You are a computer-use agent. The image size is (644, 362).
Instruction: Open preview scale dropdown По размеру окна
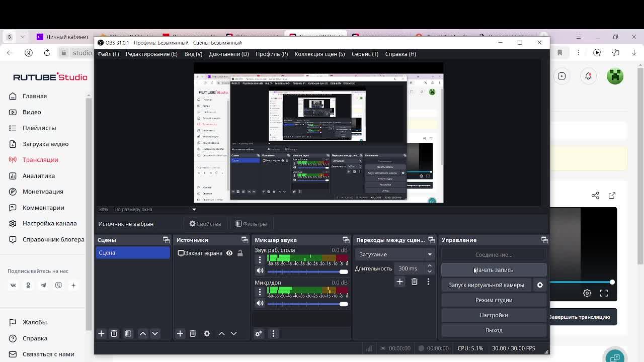(194, 209)
